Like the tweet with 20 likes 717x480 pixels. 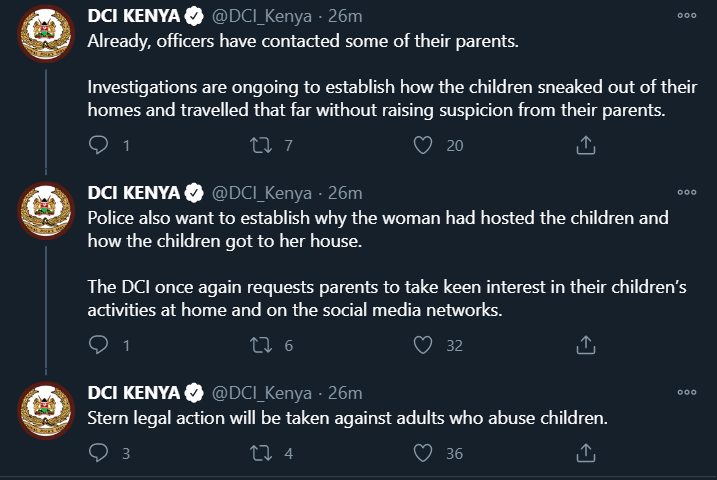(x=423, y=145)
